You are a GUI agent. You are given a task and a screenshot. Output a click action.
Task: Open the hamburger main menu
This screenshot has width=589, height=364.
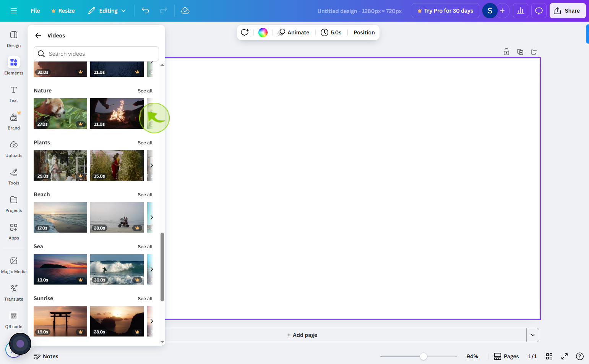[14, 11]
